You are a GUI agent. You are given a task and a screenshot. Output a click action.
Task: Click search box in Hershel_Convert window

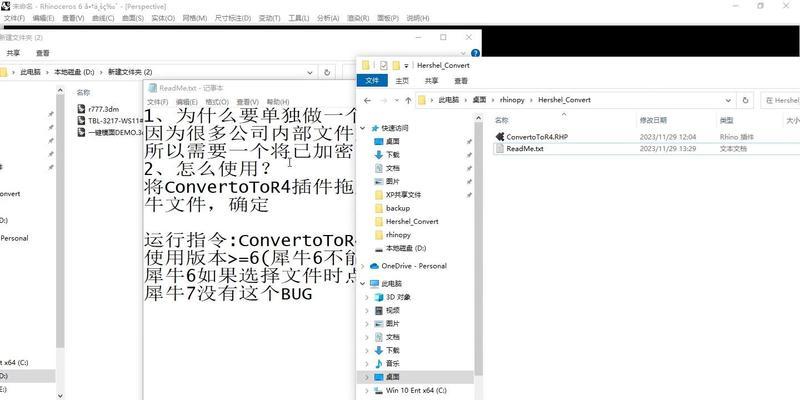coord(780,101)
